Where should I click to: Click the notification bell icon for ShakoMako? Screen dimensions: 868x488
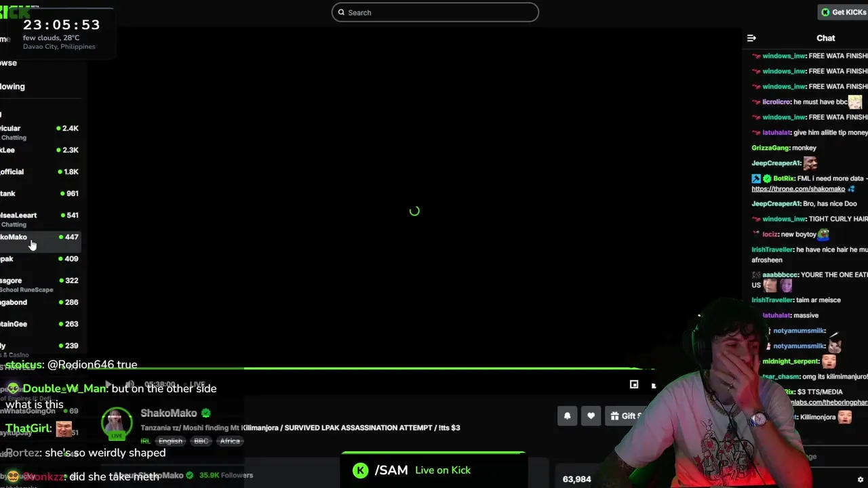[x=568, y=416]
